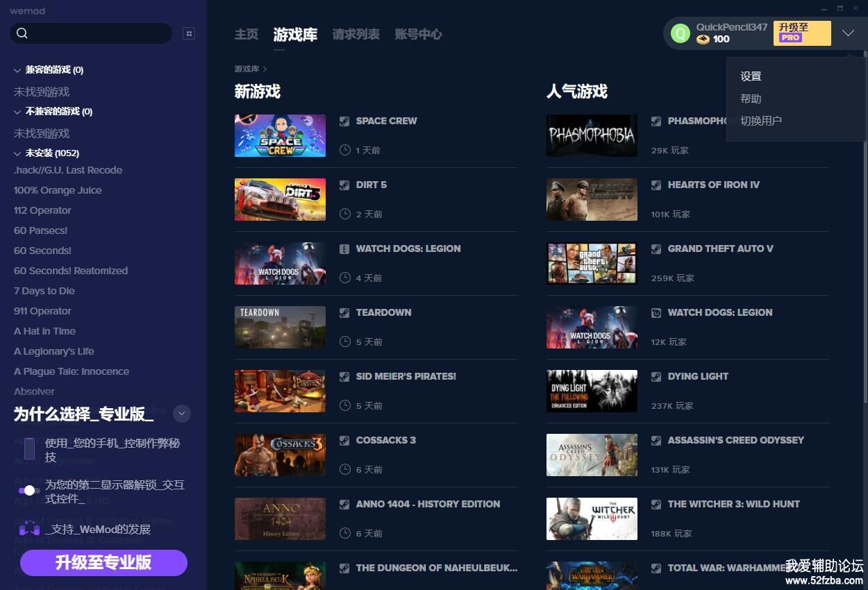Collapse the not installed (1052) section
The width and height of the screenshot is (868, 590).
17,153
